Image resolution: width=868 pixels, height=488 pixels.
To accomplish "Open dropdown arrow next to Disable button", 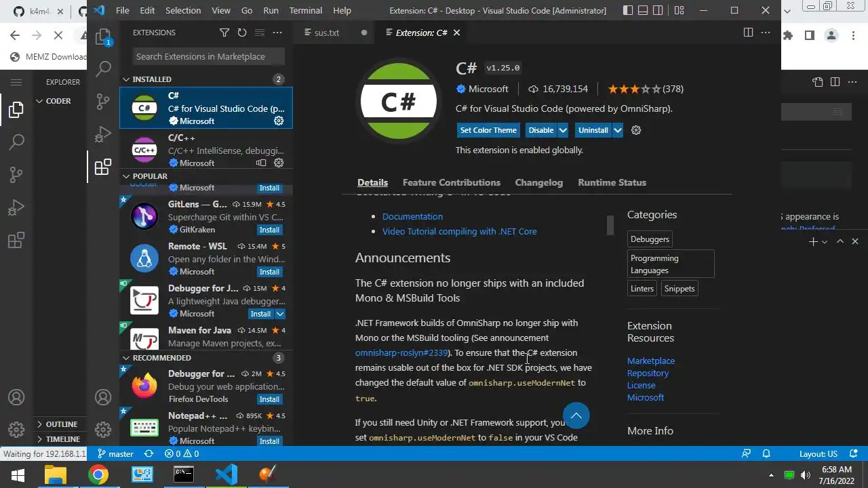I will click(x=563, y=130).
